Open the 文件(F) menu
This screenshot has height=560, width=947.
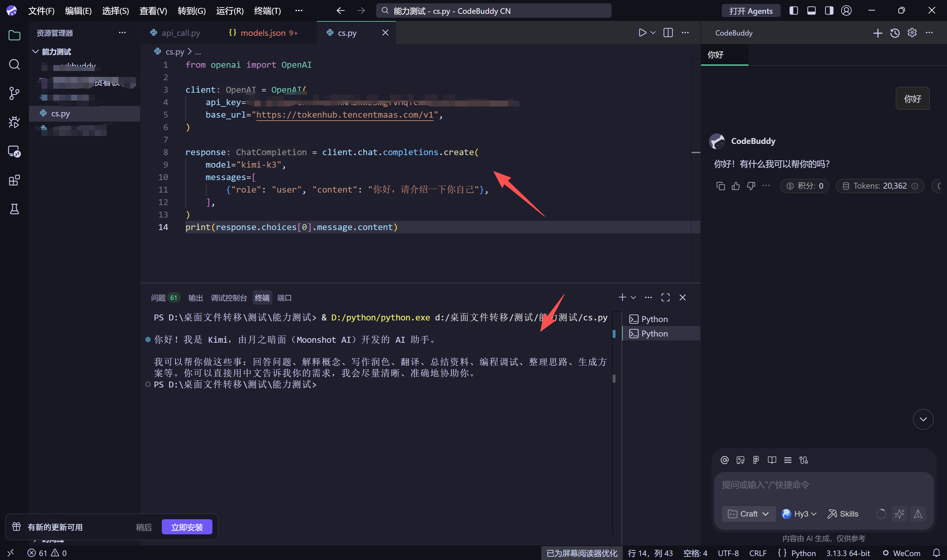(x=41, y=11)
